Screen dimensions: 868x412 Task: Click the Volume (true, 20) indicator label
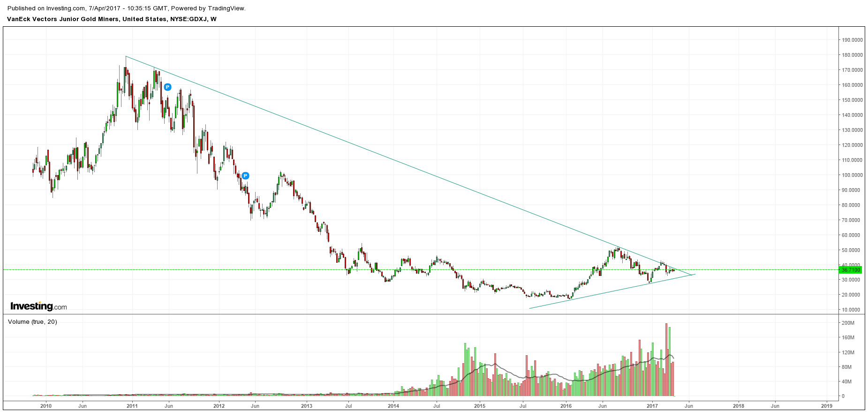pos(32,322)
